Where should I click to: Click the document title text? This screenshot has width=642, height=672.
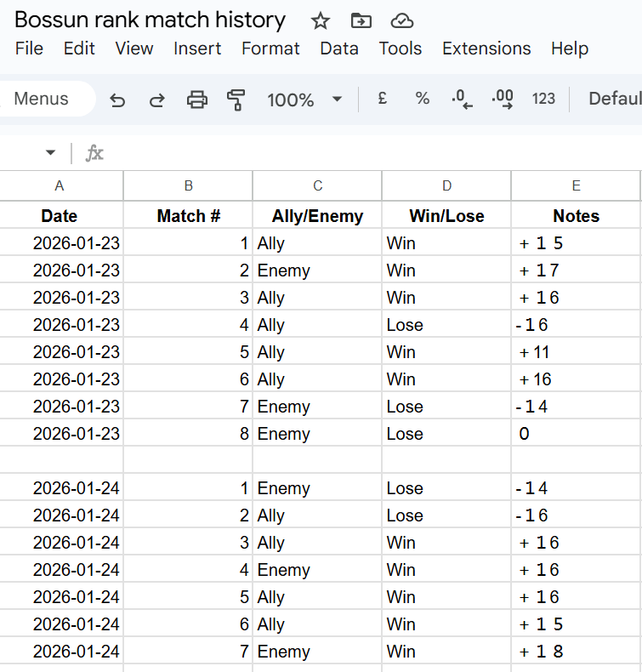tap(150, 20)
